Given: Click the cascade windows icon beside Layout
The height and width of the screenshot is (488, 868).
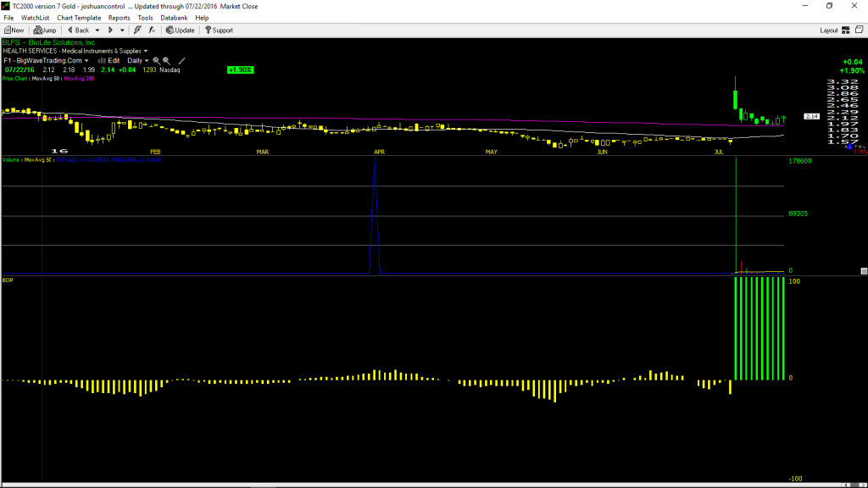Looking at the screenshot, I should coord(860,30).
